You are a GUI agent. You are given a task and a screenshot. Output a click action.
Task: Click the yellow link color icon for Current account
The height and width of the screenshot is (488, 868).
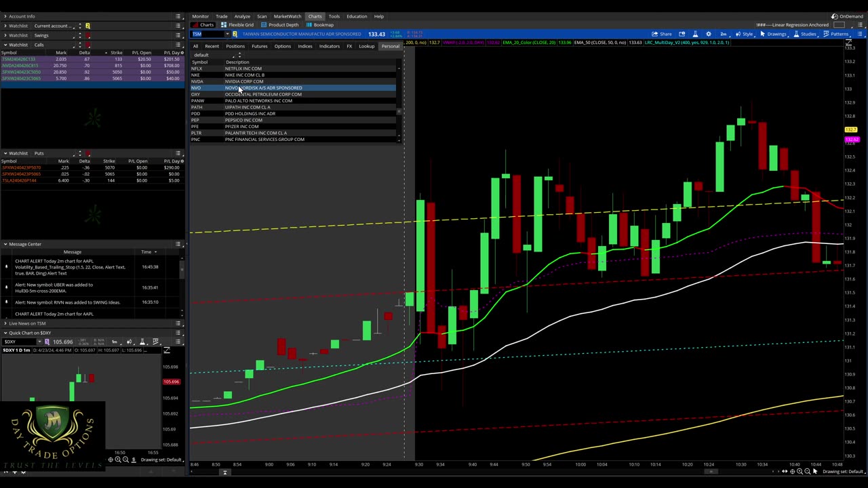coord(87,26)
